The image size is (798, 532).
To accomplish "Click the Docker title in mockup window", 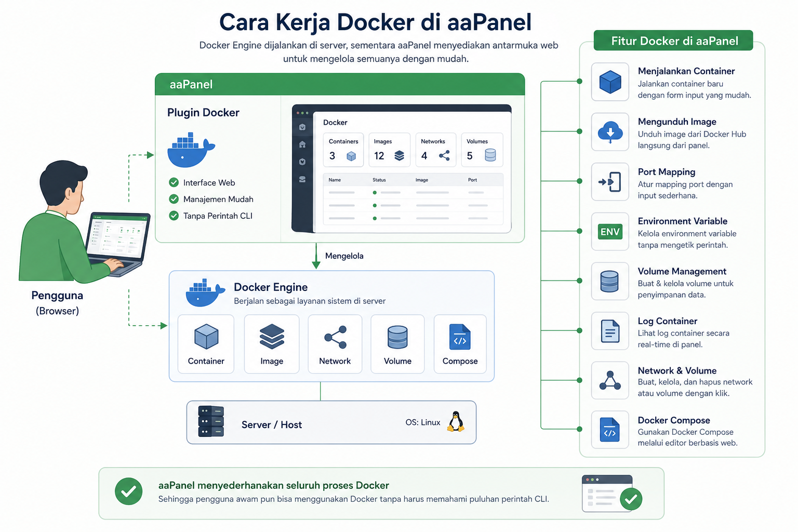I will point(335,123).
